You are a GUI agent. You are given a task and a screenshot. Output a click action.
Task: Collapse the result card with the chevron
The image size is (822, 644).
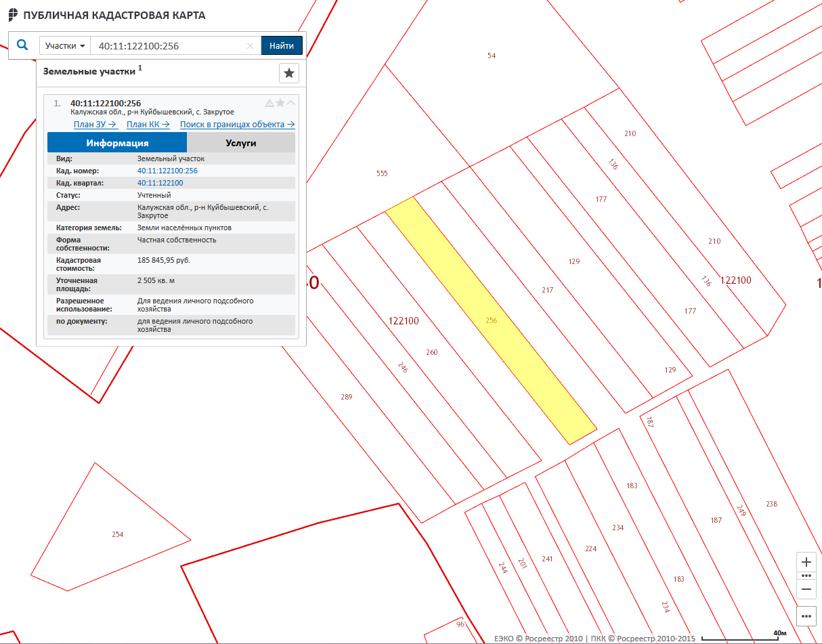pyautogui.click(x=291, y=103)
